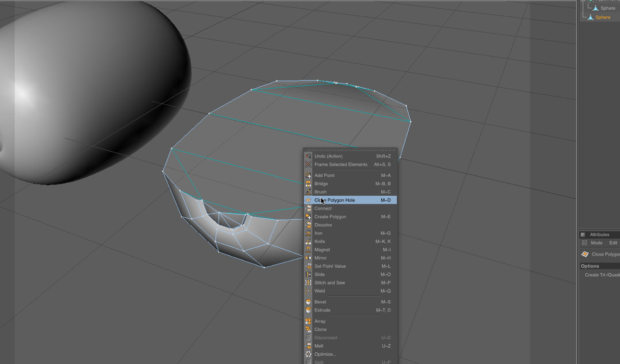This screenshot has height=364, width=620.
Task: Click the Mirror tool icon
Action: point(308,257)
